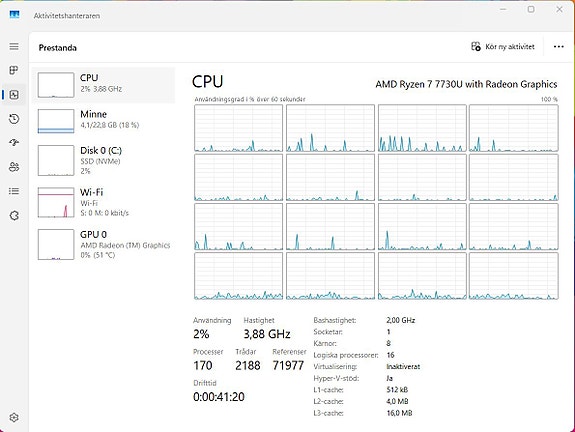Click the CPU mini graph thumbnail
Viewport: 575px width, 432px height.
(x=56, y=85)
